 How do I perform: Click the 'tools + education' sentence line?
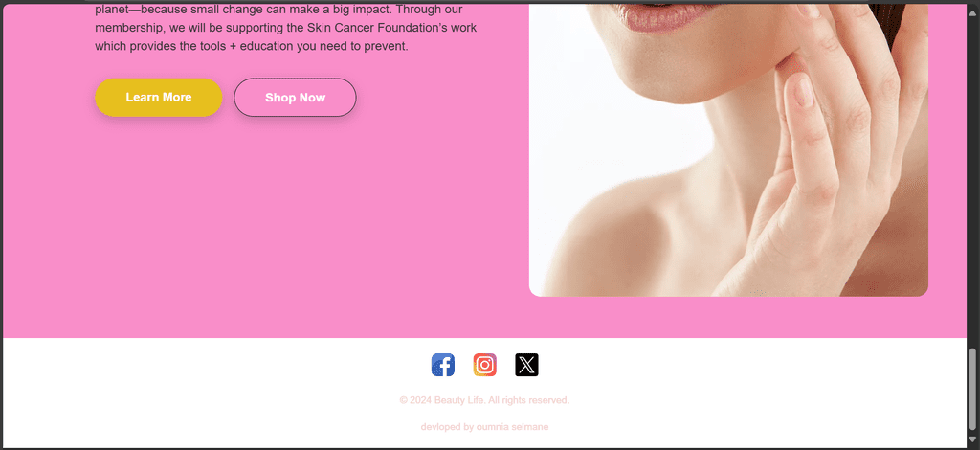252,46
